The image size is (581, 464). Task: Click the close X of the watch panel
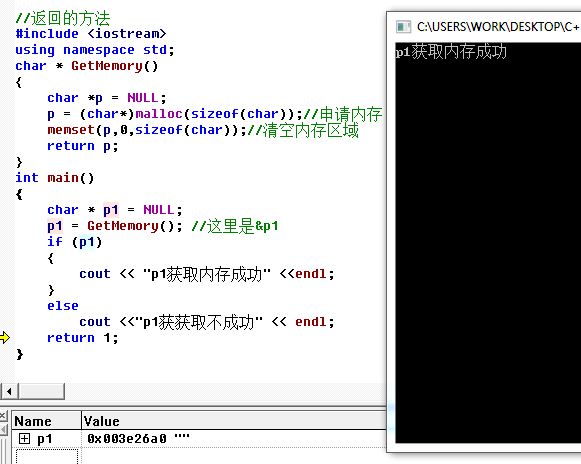point(2,415)
